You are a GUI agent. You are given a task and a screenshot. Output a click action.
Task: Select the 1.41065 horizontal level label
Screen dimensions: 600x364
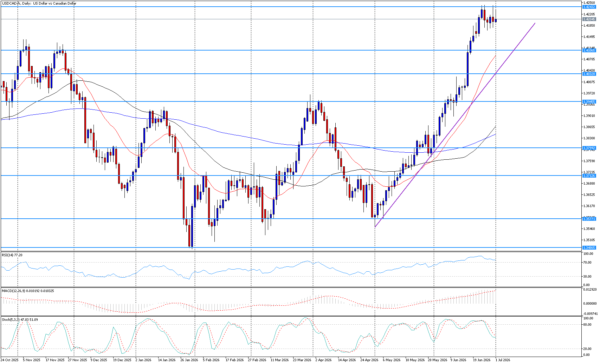coord(589,51)
